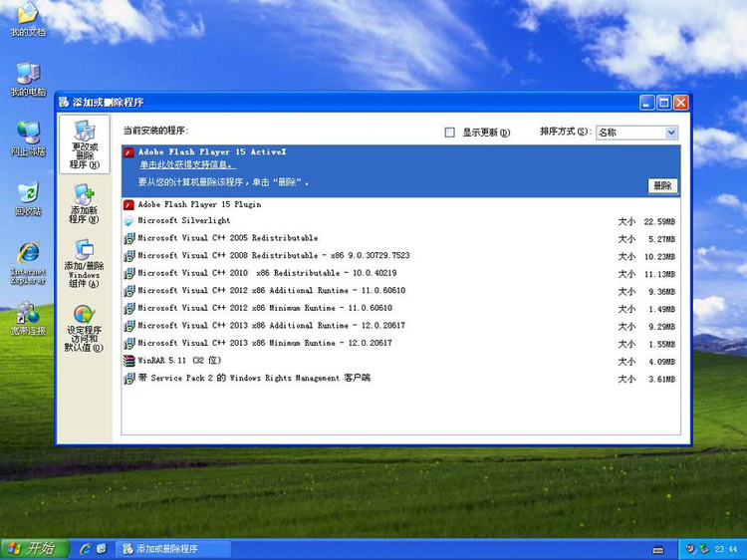Click the Visual C++ 2013 Minimum Runtime icon
This screenshot has height=560, width=747.
pos(128,343)
